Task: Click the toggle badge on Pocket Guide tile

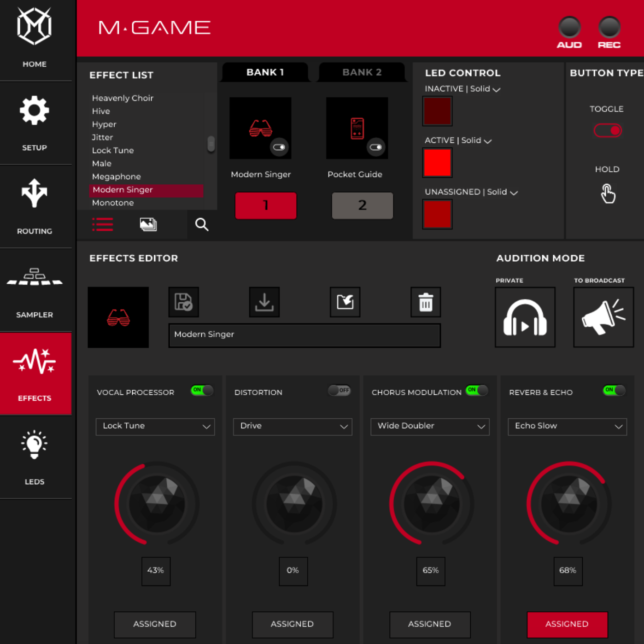Action: [x=376, y=147]
